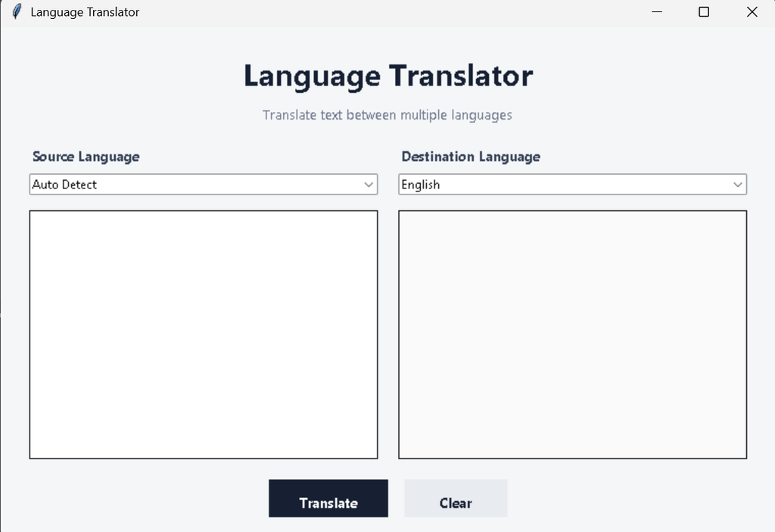
Task: Click the "Language Translator" heading
Action: tap(388, 76)
